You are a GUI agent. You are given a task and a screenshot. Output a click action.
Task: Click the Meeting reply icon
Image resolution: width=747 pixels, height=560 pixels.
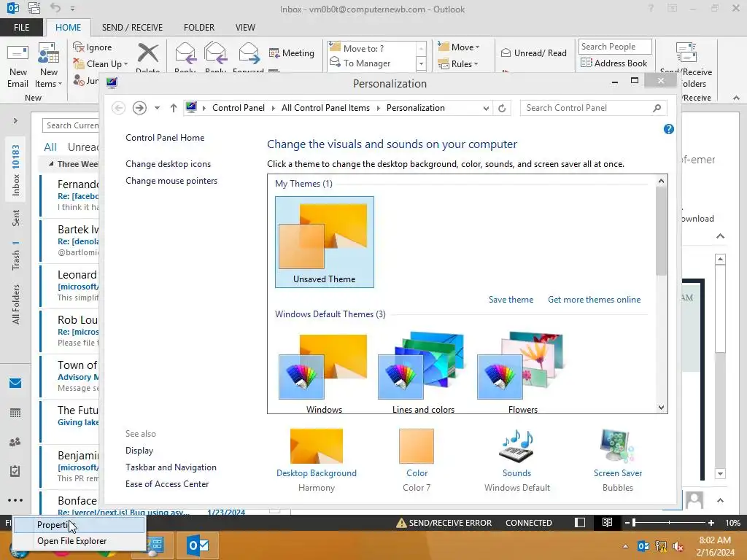(292, 52)
